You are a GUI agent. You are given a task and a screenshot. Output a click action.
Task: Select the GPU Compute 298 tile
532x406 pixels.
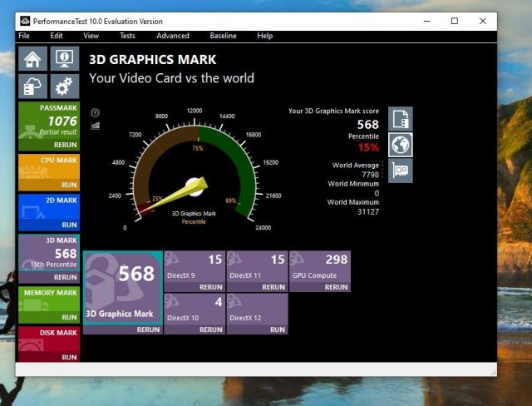(320, 267)
